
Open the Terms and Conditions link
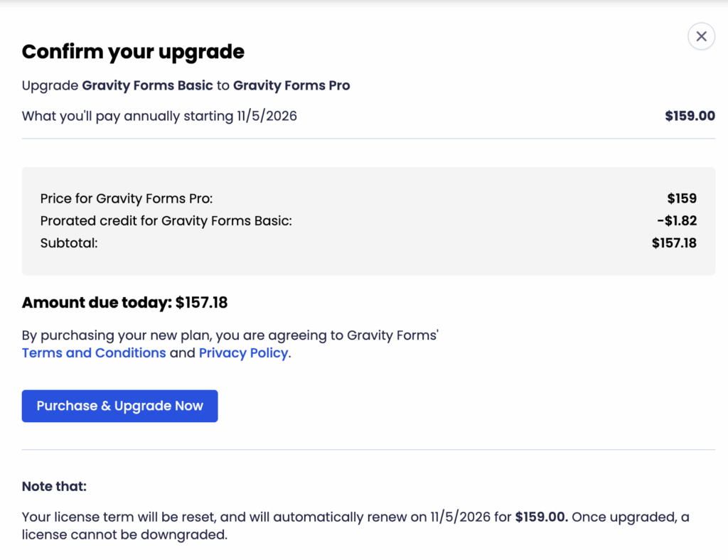point(93,352)
